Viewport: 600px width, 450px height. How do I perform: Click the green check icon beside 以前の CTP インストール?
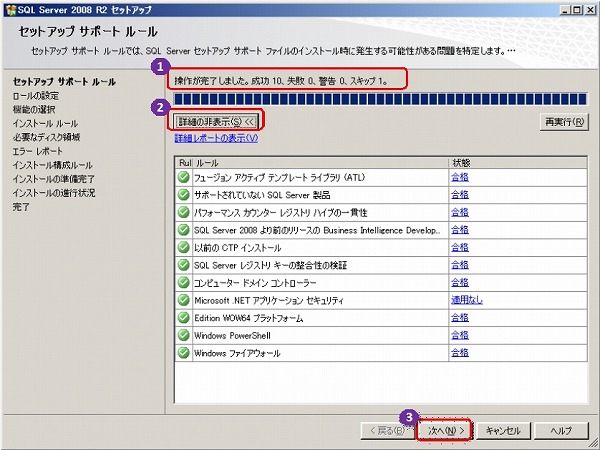click(184, 248)
